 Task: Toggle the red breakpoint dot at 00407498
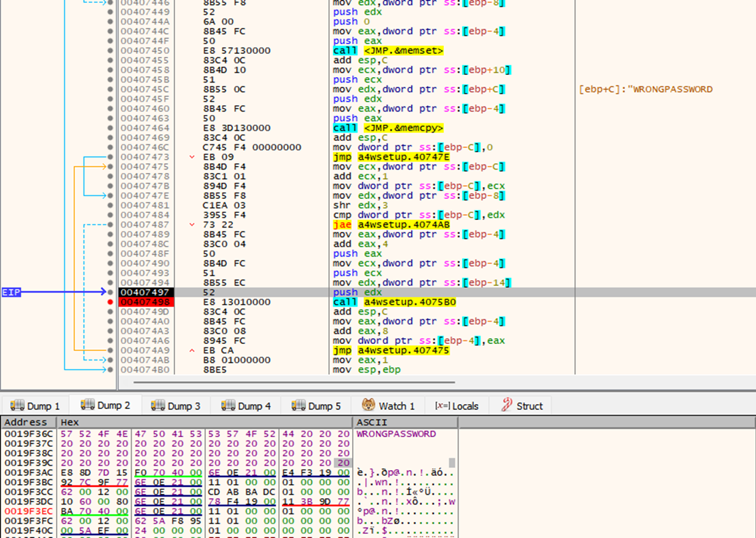111,302
